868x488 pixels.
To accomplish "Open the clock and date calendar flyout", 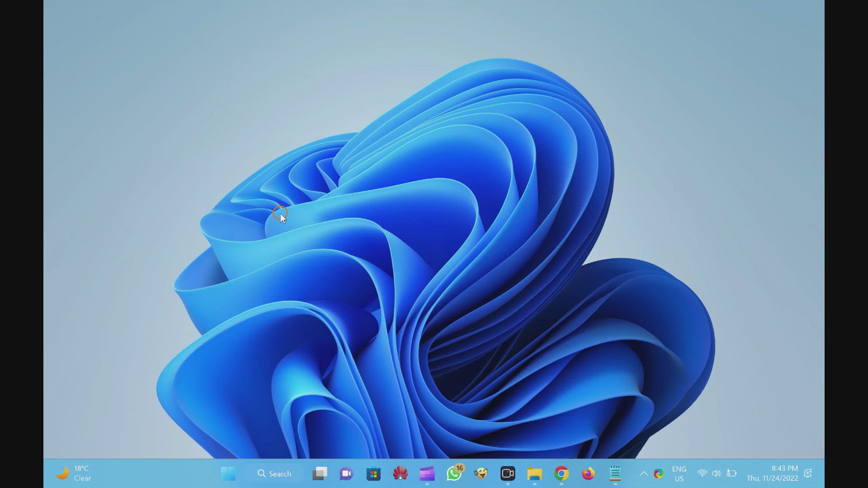I will click(x=772, y=474).
